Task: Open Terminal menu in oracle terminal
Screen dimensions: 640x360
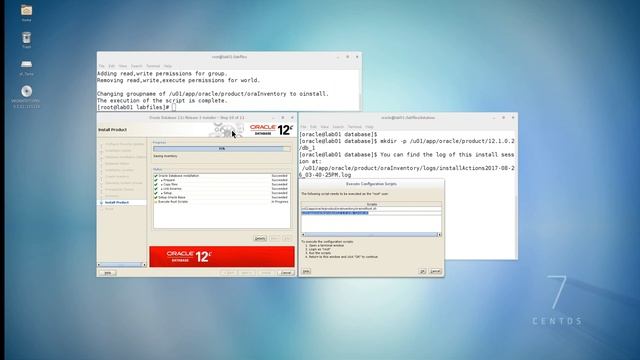Action: coord(355,127)
